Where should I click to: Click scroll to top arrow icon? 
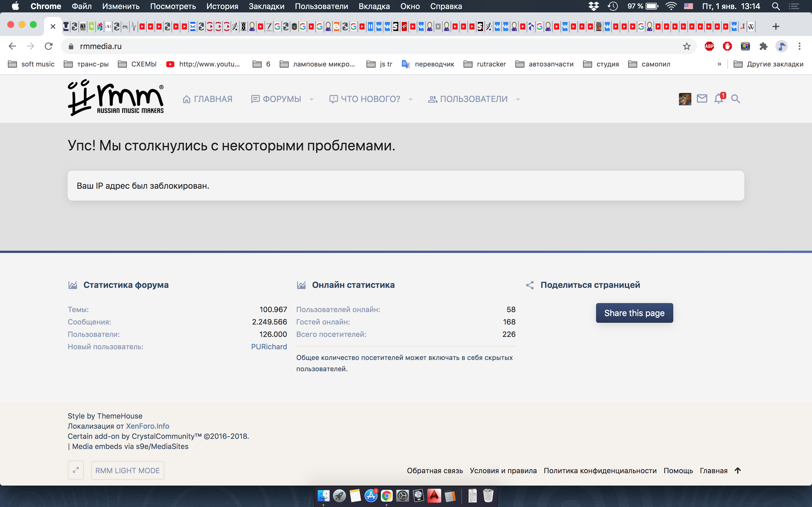738,470
